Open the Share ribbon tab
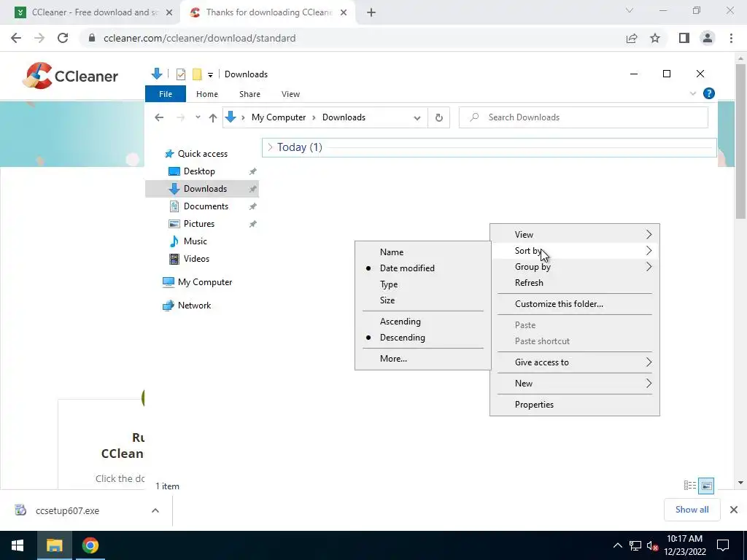The image size is (747, 560). [x=249, y=94]
